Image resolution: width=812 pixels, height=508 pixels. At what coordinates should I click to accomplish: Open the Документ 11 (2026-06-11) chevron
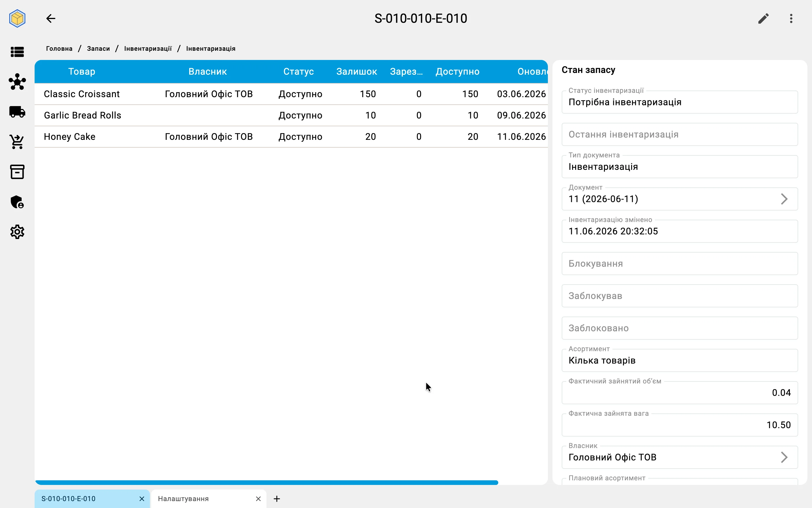pos(784,199)
